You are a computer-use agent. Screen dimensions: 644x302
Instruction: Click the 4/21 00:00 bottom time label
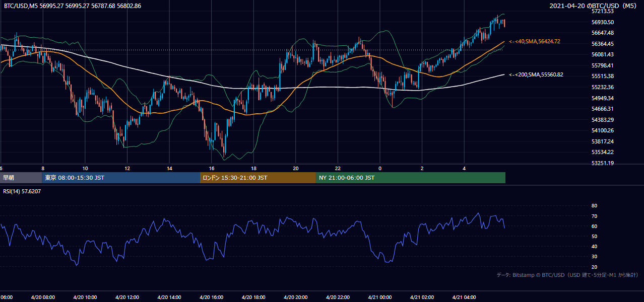380,297
